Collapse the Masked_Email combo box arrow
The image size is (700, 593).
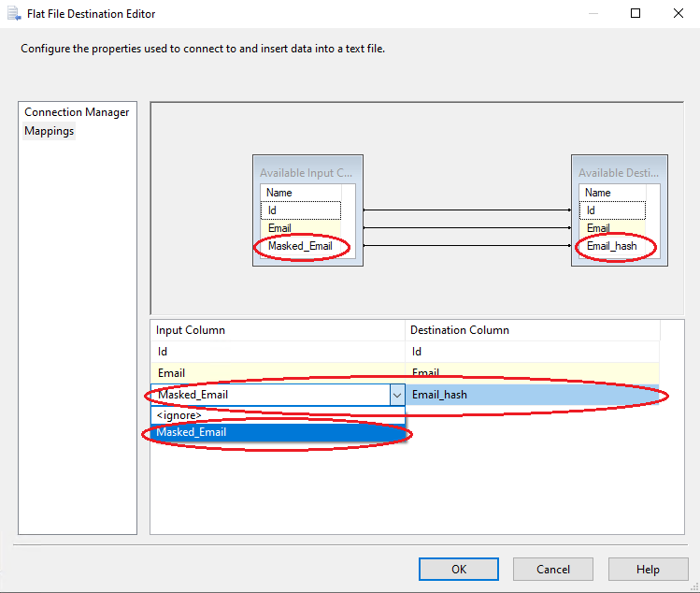coord(397,395)
